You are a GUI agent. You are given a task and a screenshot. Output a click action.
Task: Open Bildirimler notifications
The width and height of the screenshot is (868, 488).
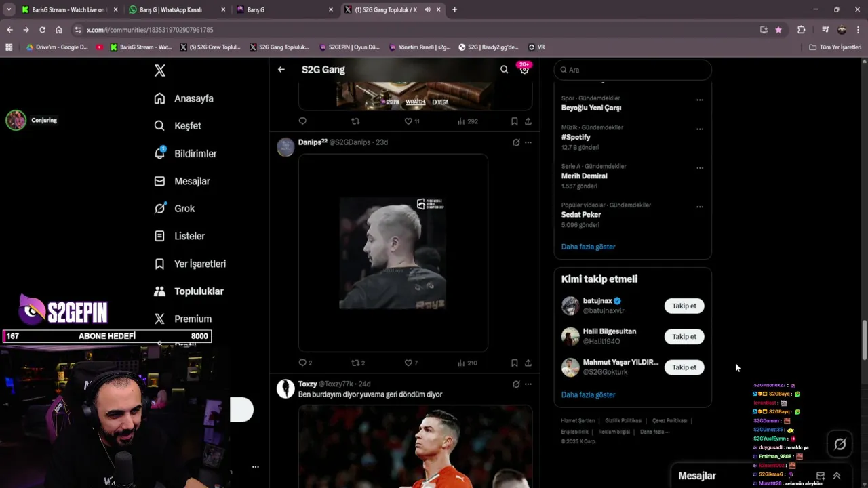click(185, 154)
